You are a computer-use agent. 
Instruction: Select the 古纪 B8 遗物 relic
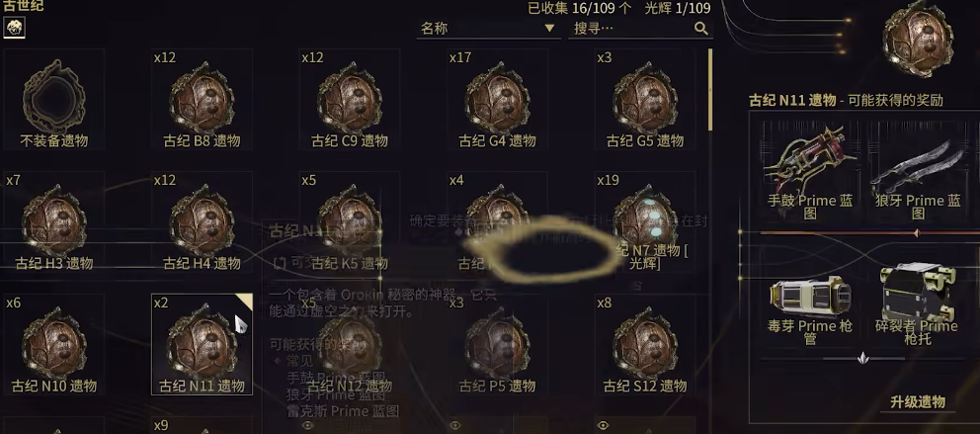[x=202, y=100]
